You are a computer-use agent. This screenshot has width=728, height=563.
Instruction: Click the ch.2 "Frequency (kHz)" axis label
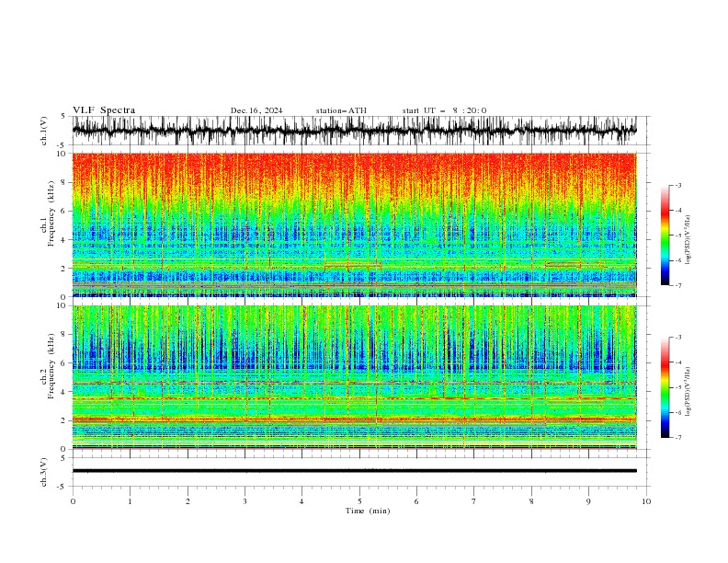coord(51,365)
